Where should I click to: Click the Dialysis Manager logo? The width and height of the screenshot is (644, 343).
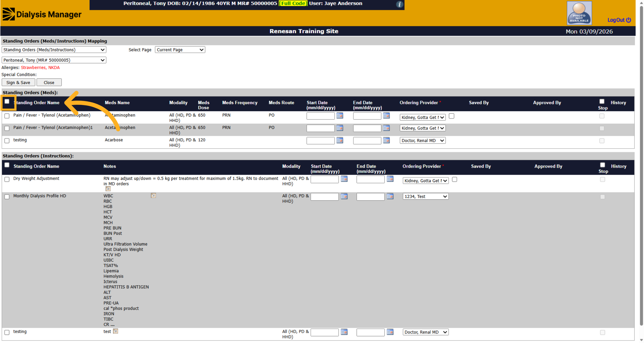tap(42, 14)
